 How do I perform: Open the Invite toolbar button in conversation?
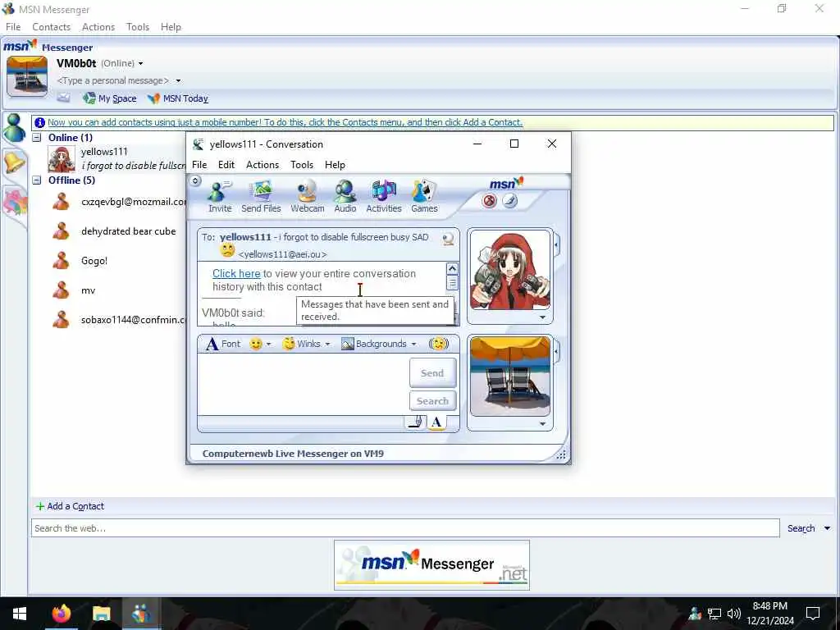220,197
